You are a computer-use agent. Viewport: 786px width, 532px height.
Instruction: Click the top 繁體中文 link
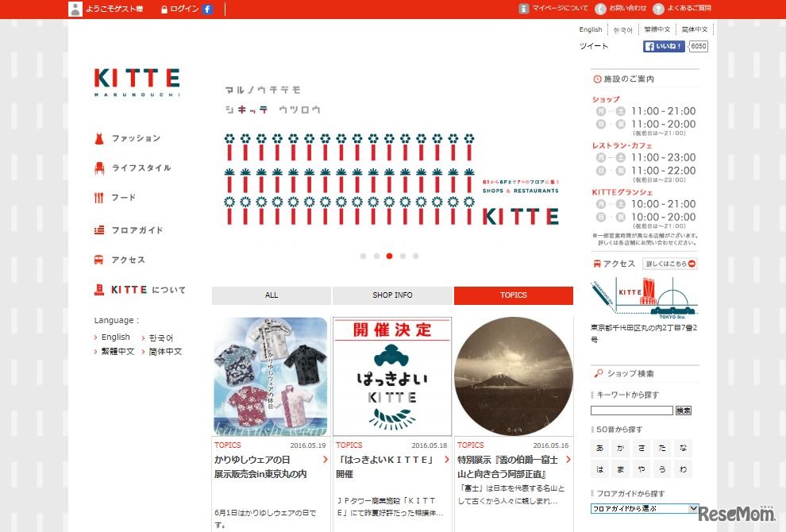pyautogui.click(x=657, y=29)
